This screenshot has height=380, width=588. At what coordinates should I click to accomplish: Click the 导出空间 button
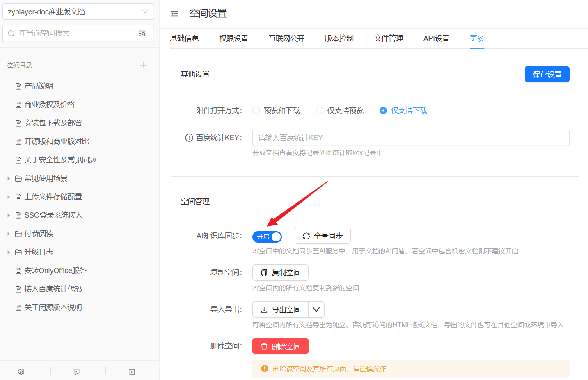(281, 309)
